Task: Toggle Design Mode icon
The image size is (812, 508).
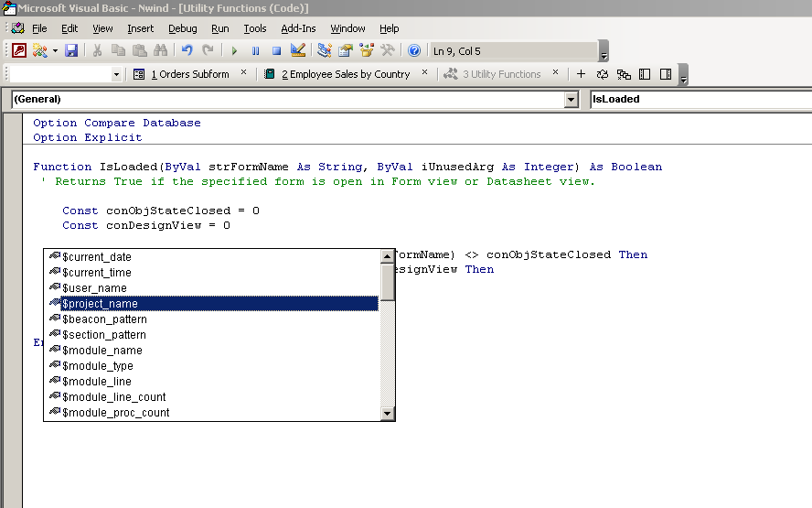Action: pyautogui.click(x=298, y=50)
